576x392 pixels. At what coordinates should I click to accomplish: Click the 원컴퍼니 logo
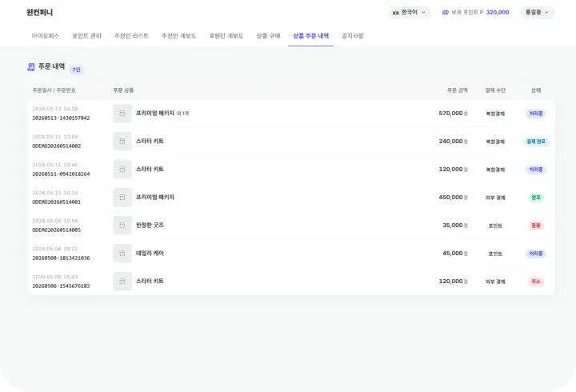(x=40, y=13)
